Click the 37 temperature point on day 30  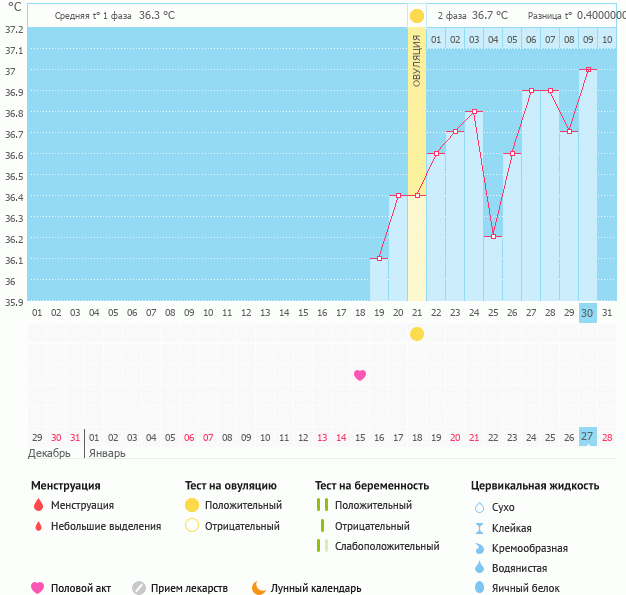[x=588, y=70]
